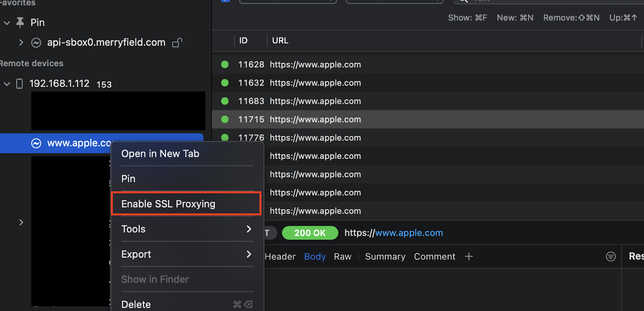
Task: Click the 153 request count badge
Action: pyautogui.click(x=104, y=84)
